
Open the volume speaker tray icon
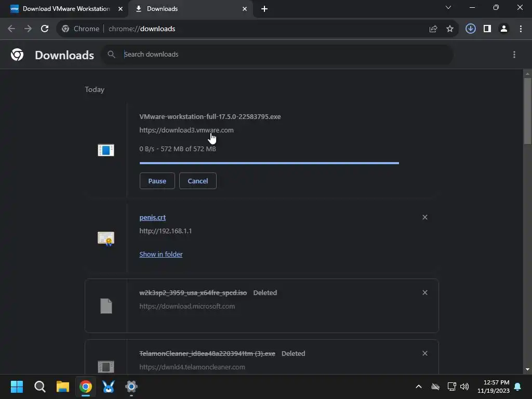pyautogui.click(x=464, y=387)
